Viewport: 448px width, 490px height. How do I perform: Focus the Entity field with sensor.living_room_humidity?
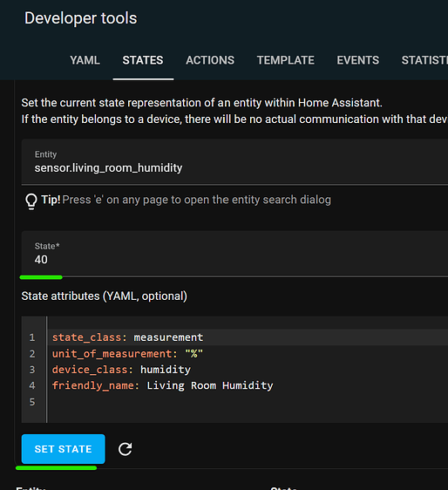(x=234, y=161)
